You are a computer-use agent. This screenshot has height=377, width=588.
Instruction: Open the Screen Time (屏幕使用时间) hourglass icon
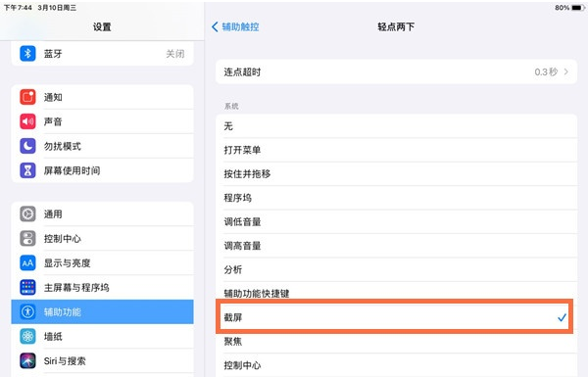click(x=27, y=170)
